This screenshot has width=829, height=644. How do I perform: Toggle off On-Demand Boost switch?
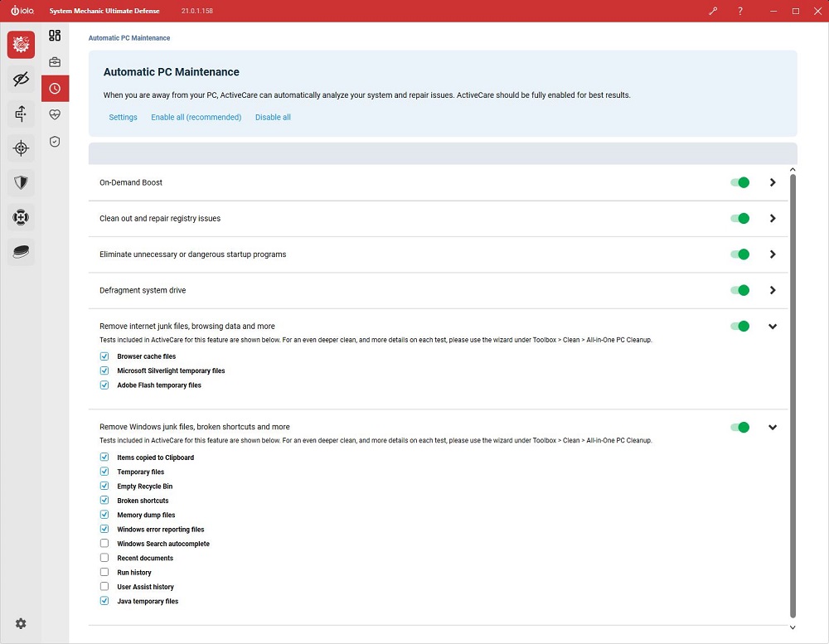tap(739, 182)
